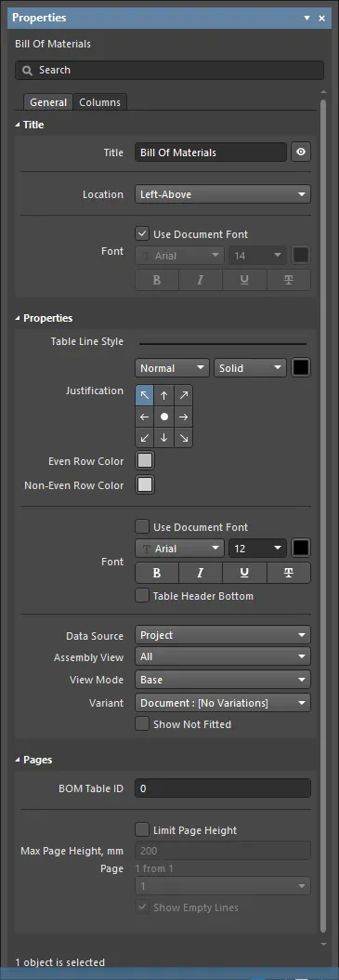
Task: Open the Location Left-Above dropdown
Action: (x=223, y=194)
